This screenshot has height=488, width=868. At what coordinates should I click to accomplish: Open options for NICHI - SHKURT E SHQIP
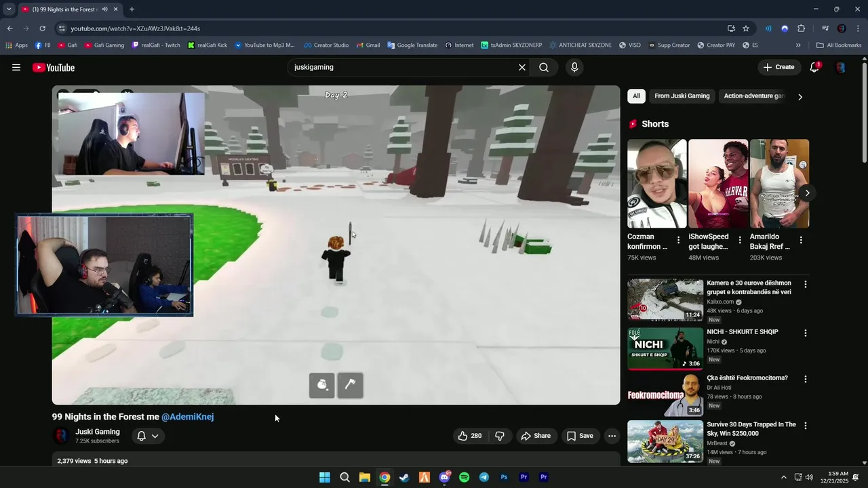click(806, 333)
